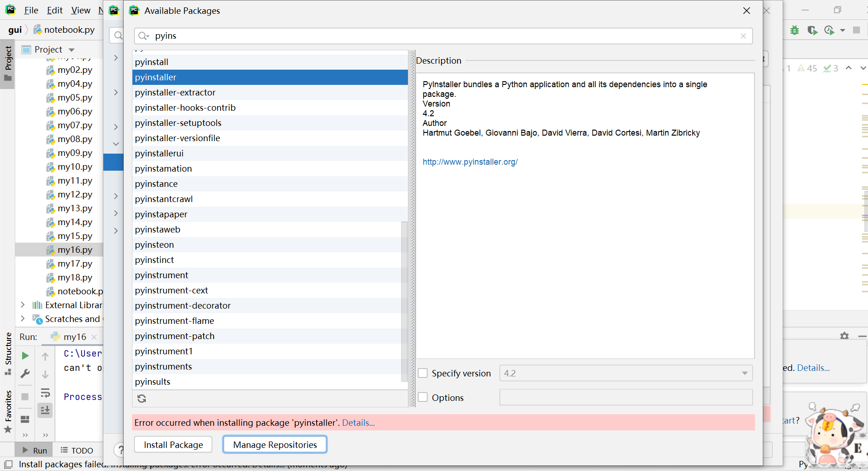Viewport: 868px width, 471px height.
Task: Open the Run panel gear settings
Action: [x=844, y=336]
